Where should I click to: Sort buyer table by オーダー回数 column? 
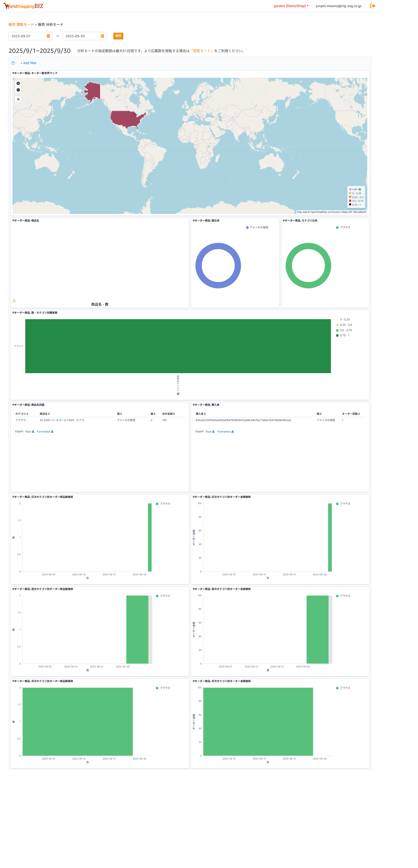coord(350,414)
